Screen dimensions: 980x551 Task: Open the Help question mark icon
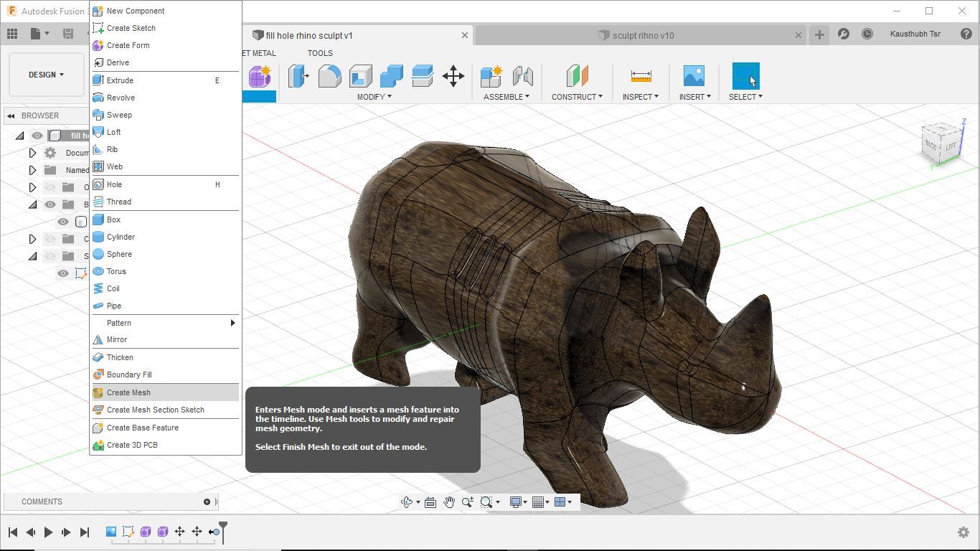(x=966, y=34)
